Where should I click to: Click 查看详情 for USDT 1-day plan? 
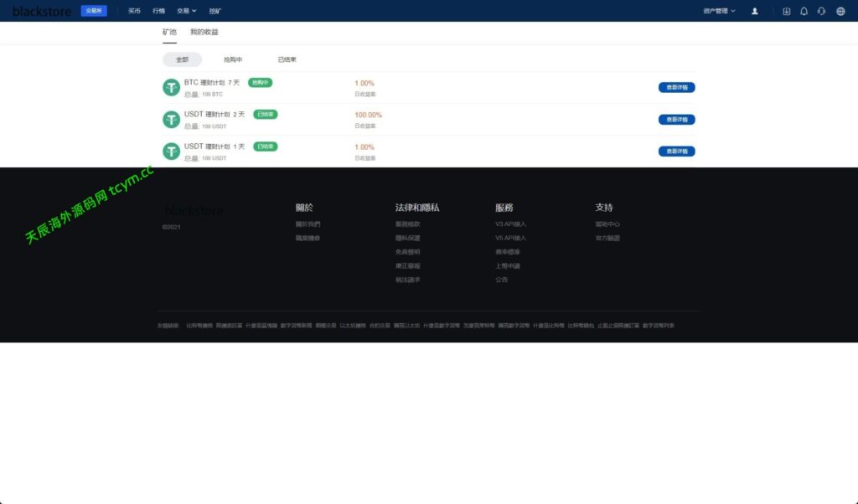pos(676,152)
